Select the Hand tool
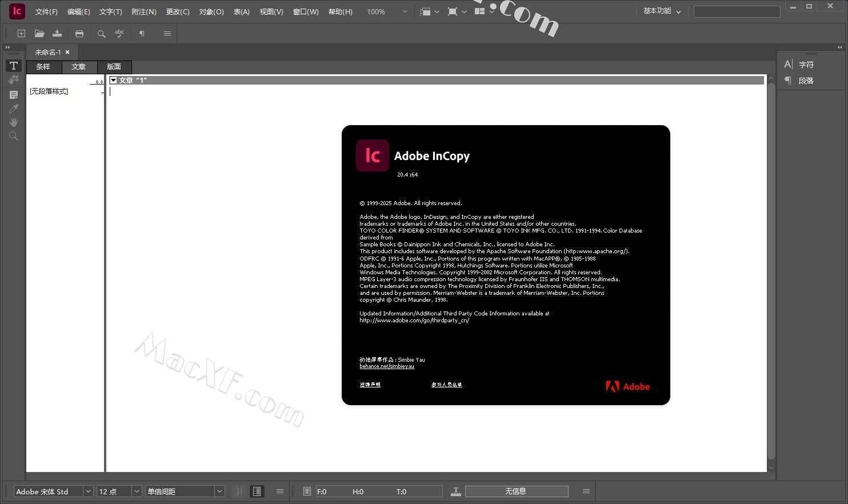848x504 pixels. (x=14, y=122)
